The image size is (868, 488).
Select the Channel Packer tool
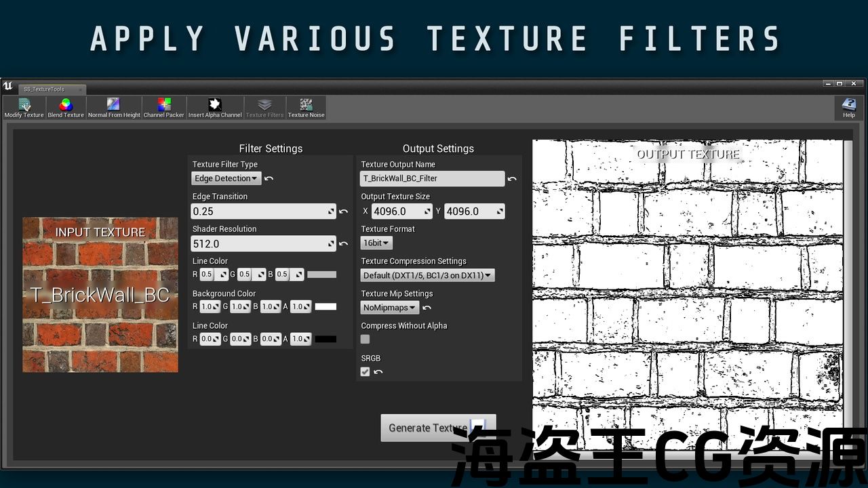(x=164, y=108)
